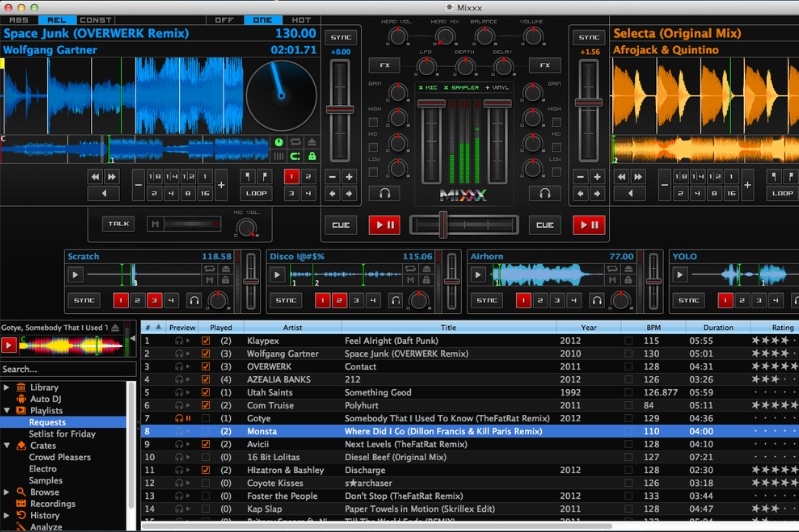Select the ABS vinyl mode tab
This screenshot has width=799, height=532.
[x=19, y=20]
